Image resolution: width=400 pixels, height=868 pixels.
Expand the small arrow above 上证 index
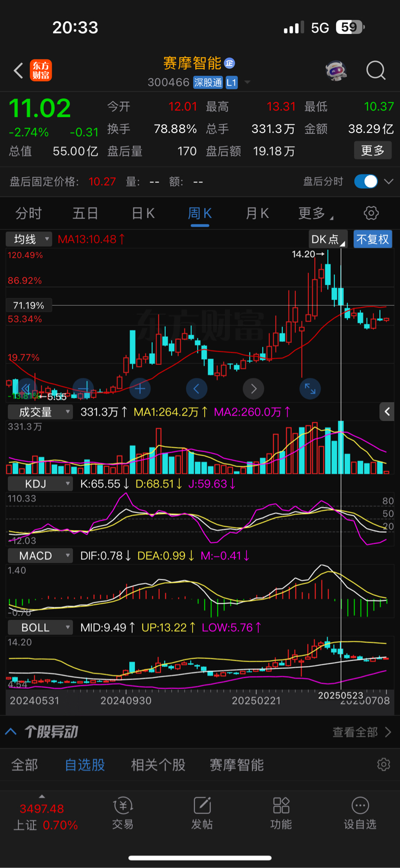(42, 796)
